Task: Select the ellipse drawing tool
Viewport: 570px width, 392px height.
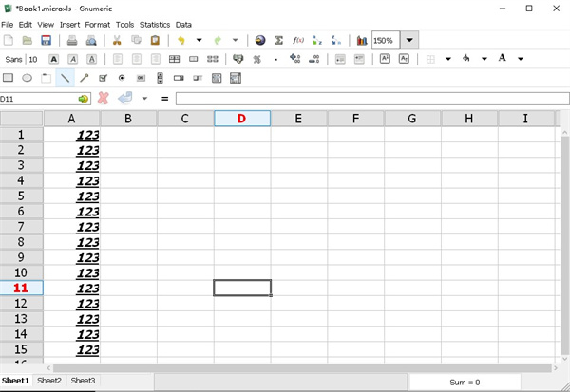Action: [x=28, y=78]
